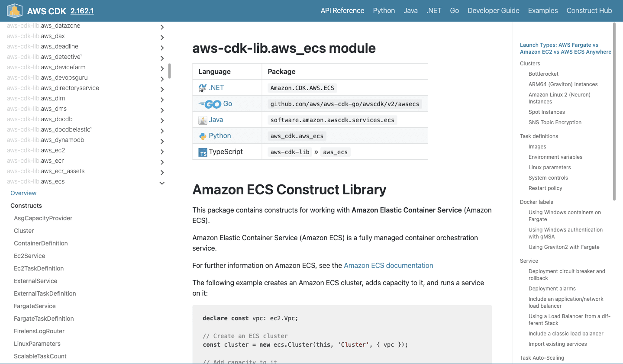The width and height of the screenshot is (623, 364).
Task: Click the .NET language link in table
Action: point(216,88)
